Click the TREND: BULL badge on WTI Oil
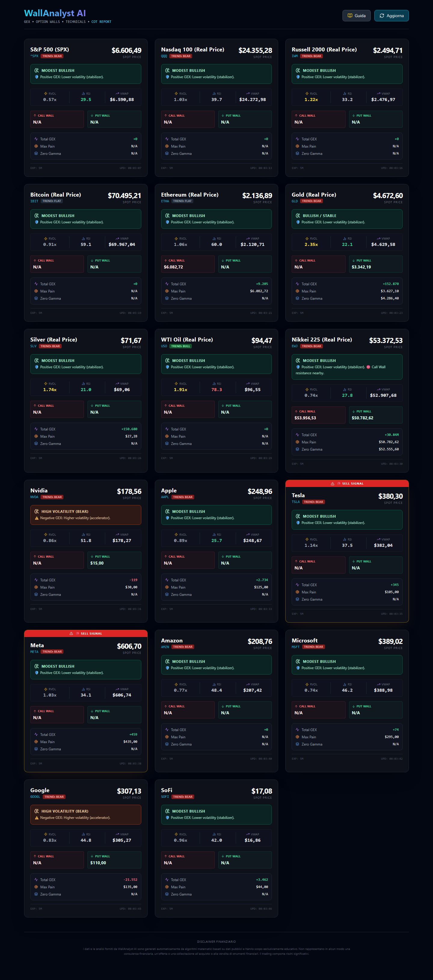 [180, 346]
